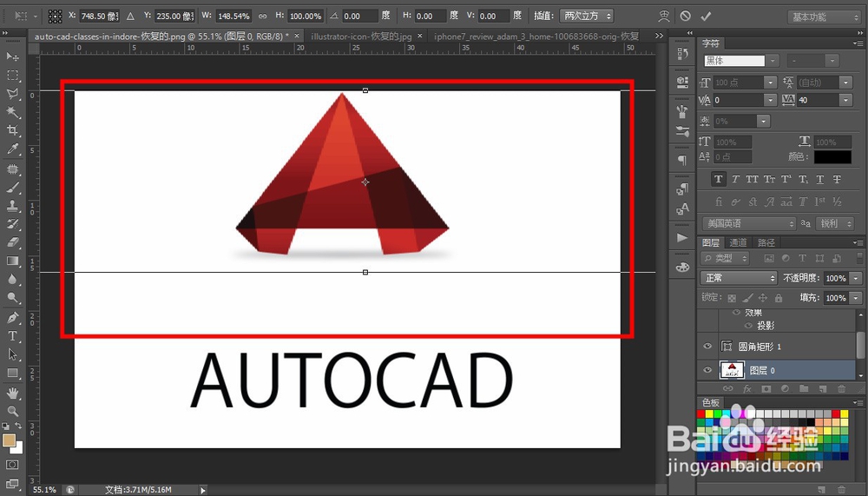Open the 填充 fill dropdown arrow
Image resolution: width=868 pixels, height=496 pixels.
[x=856, y=298]
